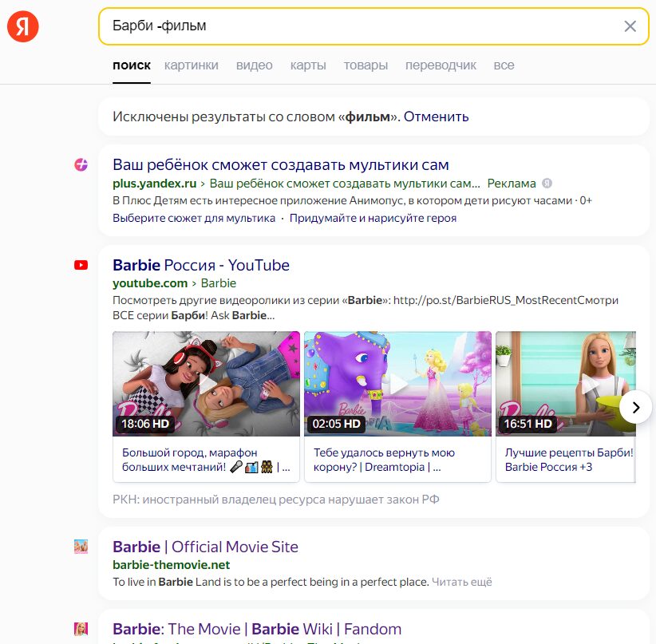Click Отменить to undo word exclusion
This screenshot has width=656, height=644.
pyautogui.click(x=436, y=117)
